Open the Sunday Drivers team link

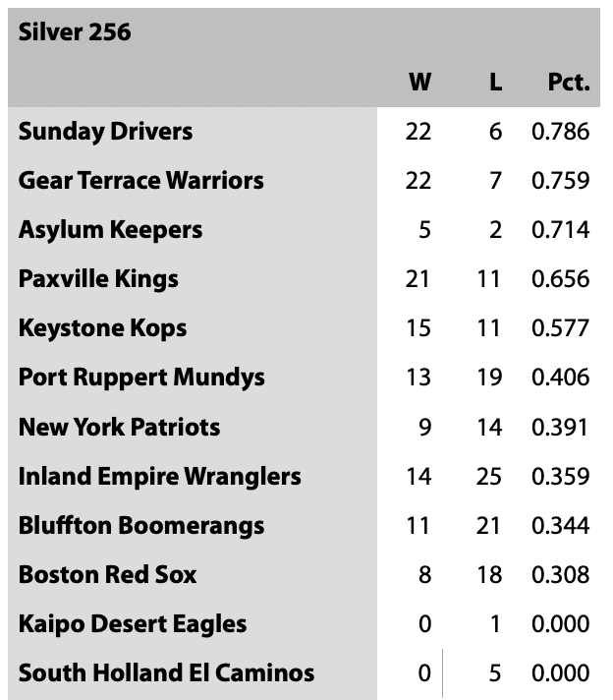pyautogui.click(x=105, y=132)
